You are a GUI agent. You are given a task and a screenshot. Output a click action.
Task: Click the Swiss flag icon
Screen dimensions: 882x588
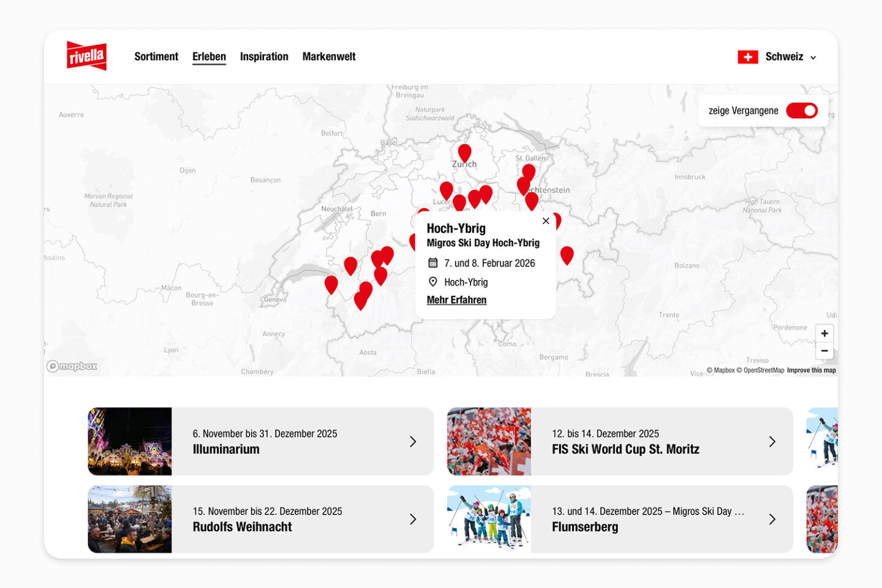pos(747,57)
